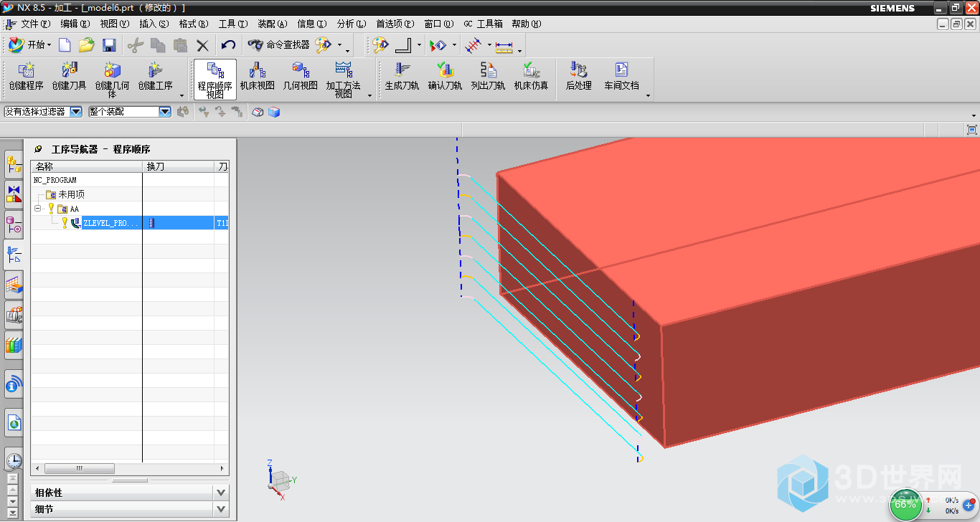Switch to 机床视图 machine tool view
Screen dimensions: 980x522
[x=258, y=76]
